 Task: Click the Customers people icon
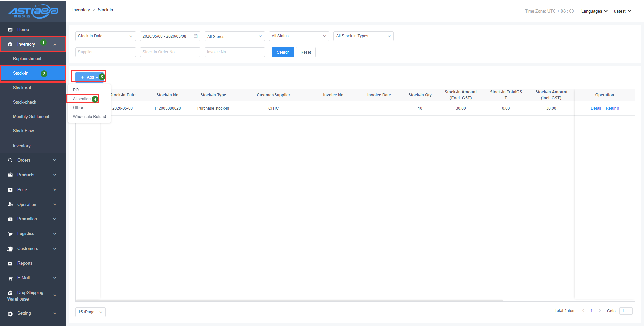pyautogui.click(x=10, y=249)
